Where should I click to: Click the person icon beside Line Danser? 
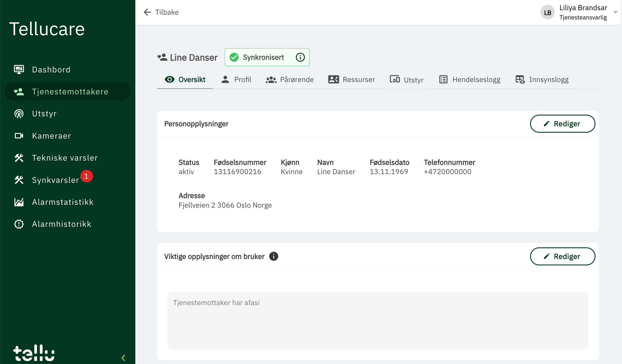point(162,57)
